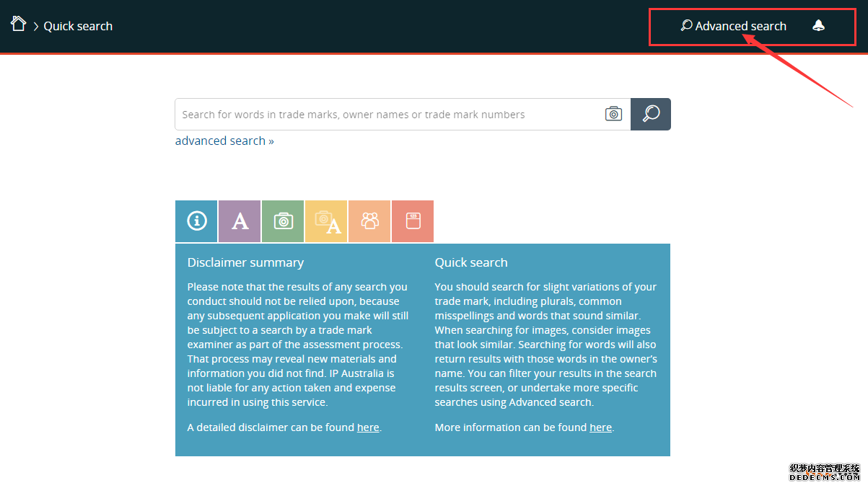Click the 'advanced search »' link below search box
Screen dimensions: 868x488
coord(224,141)
